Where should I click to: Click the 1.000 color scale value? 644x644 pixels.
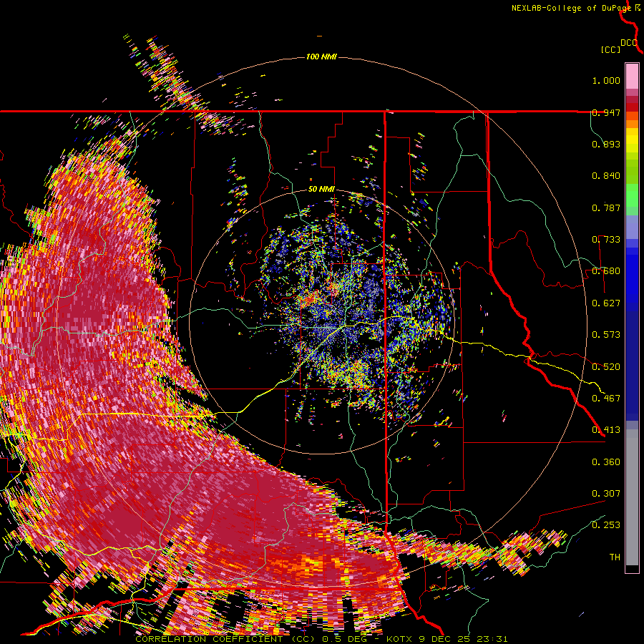tap(606, 80)
